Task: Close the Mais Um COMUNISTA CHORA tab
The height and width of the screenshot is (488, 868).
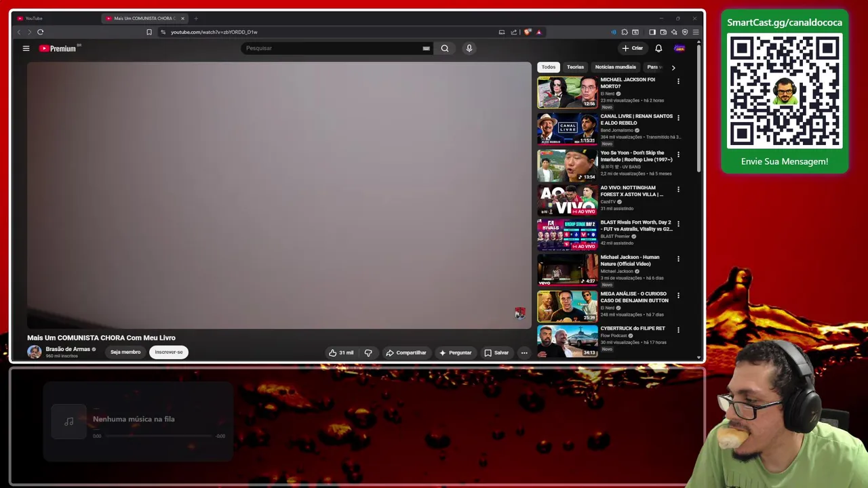Action: point(182,18)
